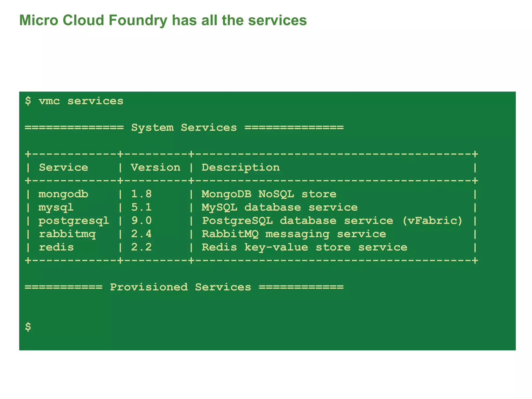Screen dimensions: 532x399
Task: Click 'MongoDB NoSQL store' description
Action: [269, 194]
